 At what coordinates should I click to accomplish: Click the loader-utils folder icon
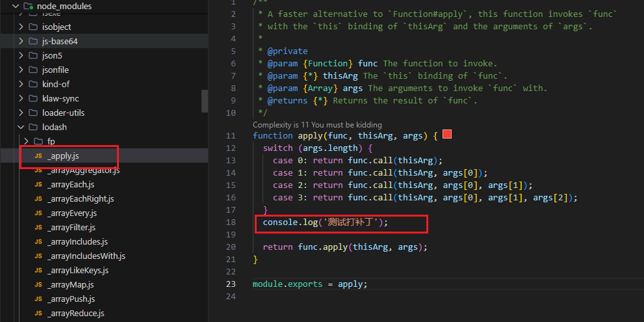point(33,113)
